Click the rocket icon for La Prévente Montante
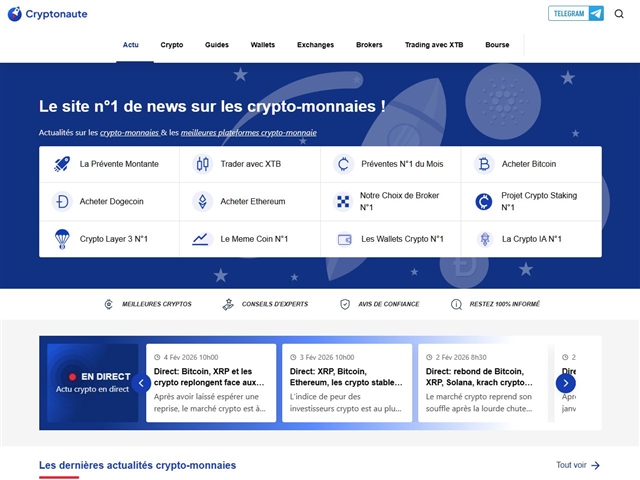Viewport: 640px width, 480px height. point(62,164)
